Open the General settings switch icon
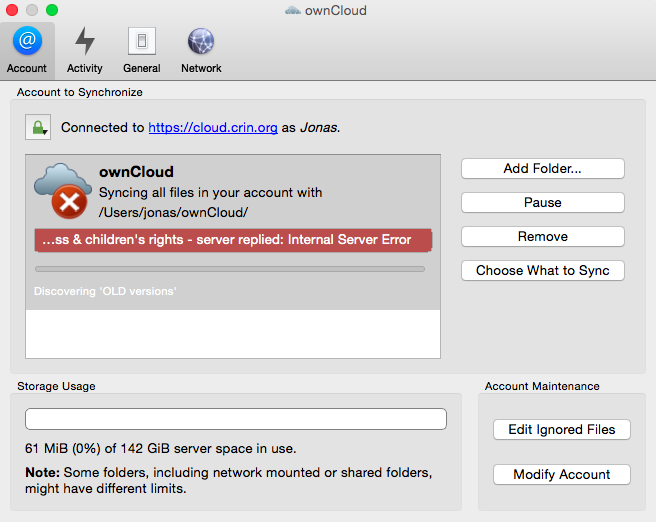Screen dimensions: 656x522 tap(142, 41)
